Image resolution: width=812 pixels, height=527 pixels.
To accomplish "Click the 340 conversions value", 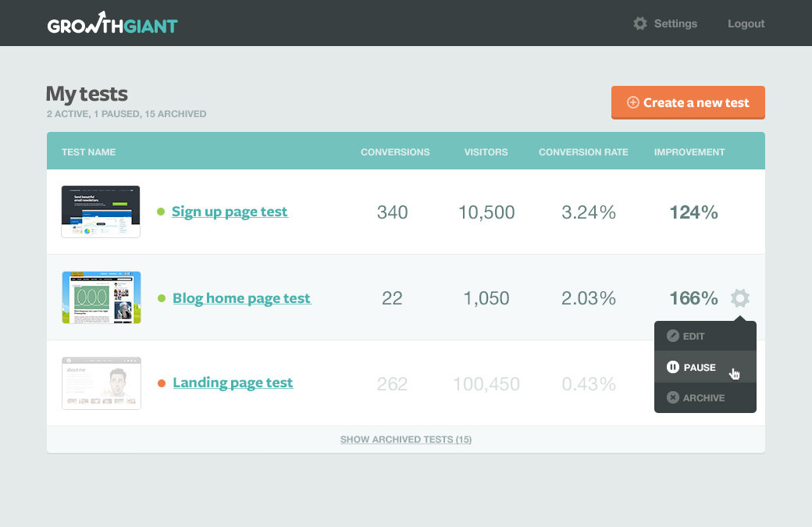I will (x=393, y=212).
